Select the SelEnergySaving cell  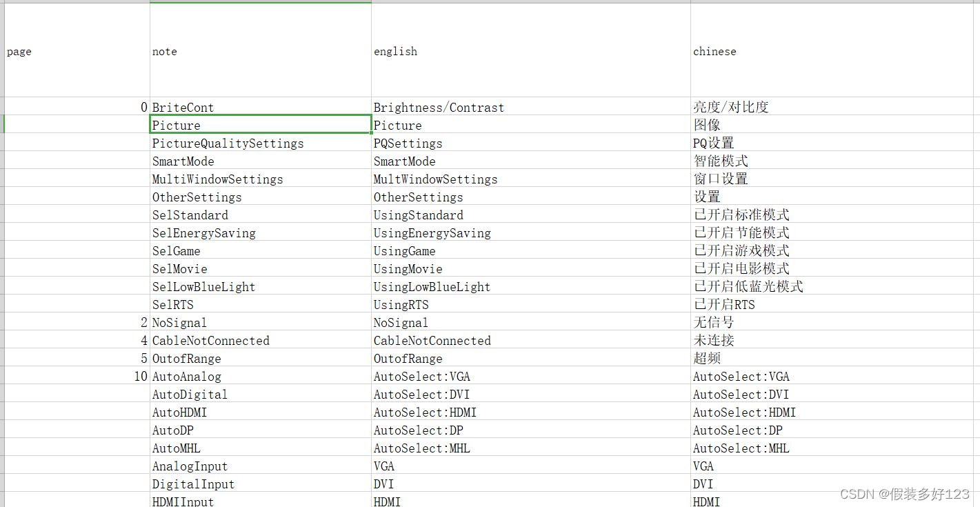tap(261, 232)
